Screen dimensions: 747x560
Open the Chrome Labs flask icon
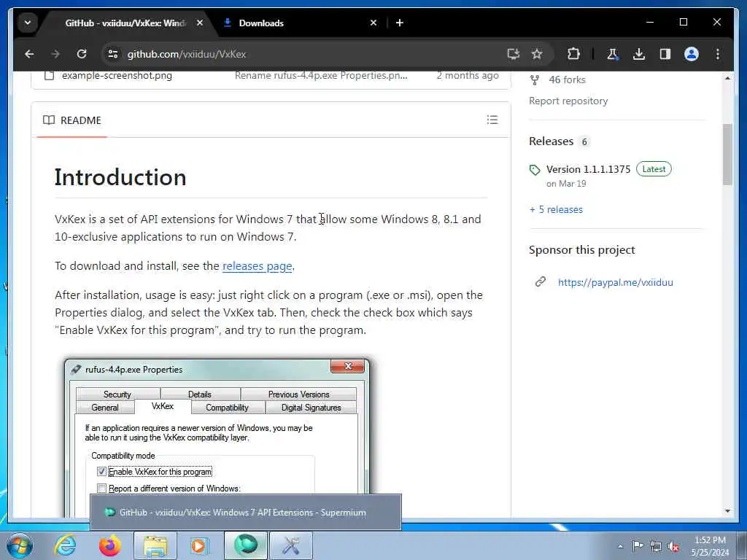point(613,54)
